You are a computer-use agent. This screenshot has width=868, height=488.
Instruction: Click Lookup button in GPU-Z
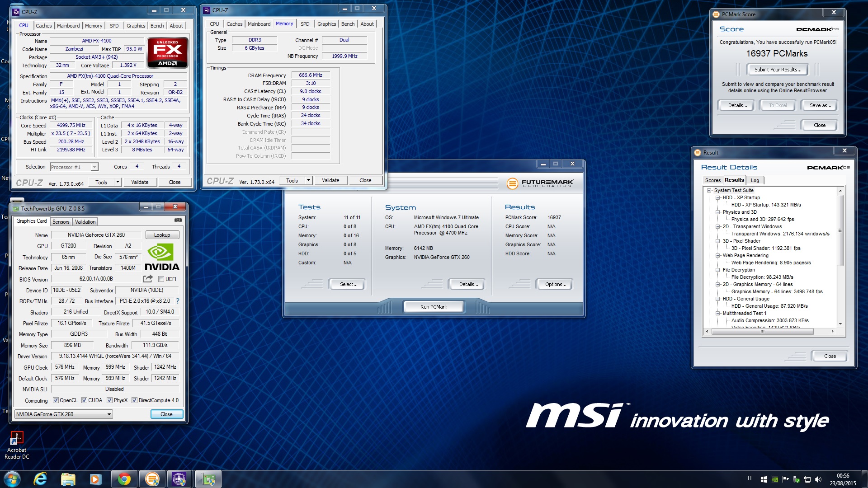pyautogui.click(x=162, y=235)
